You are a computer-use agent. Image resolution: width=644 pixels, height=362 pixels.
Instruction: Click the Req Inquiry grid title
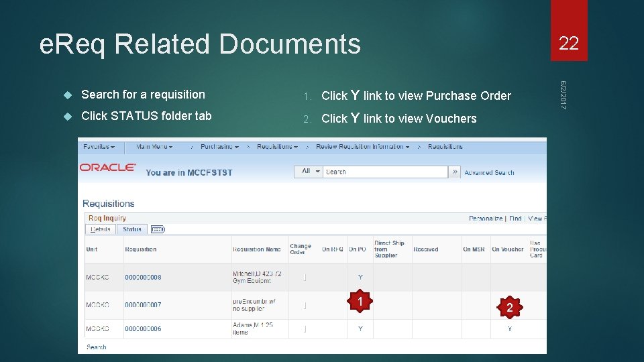107,218
